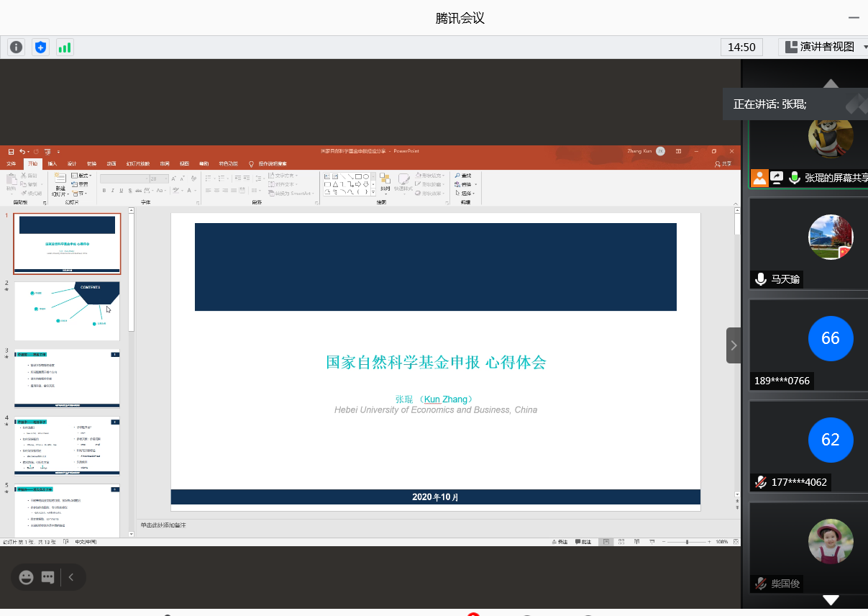The image size is (868, 616).
Task: Select the 设计 ribbon tab
Action: pyautogui.click(x=72, y=163)
